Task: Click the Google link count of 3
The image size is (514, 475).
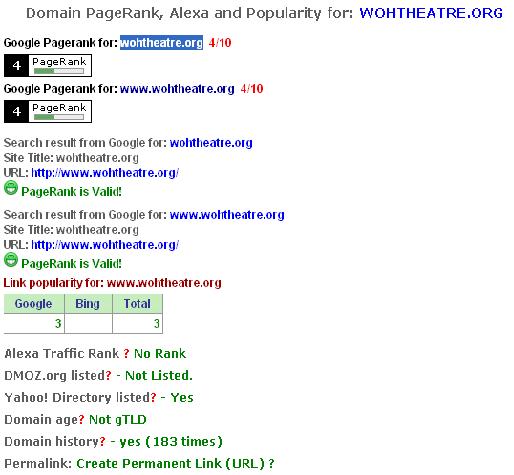Action: click(58, 323)
